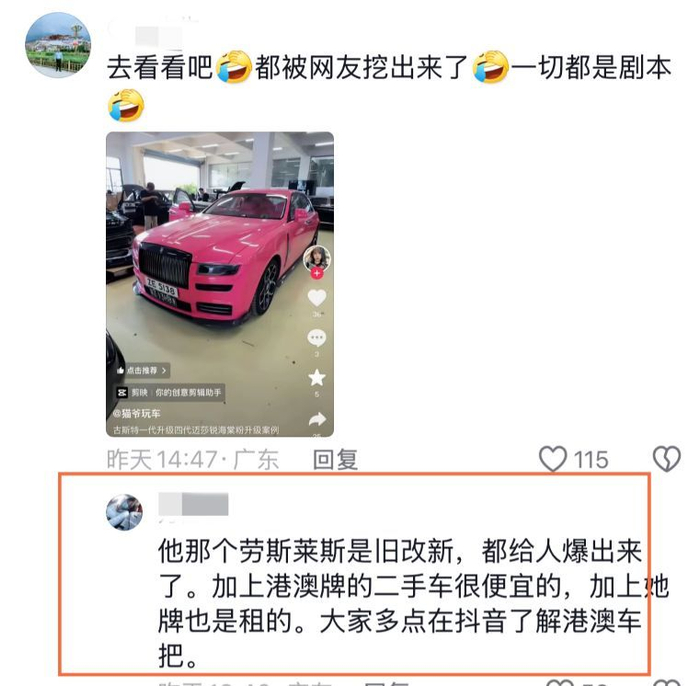Tap the video caption about 古斯特 upgrade

pyautogui.click(x=196, y=430)
